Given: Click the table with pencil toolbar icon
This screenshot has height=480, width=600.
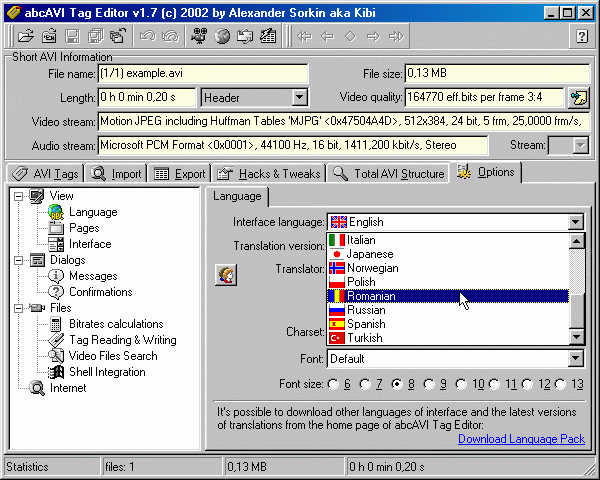Looking at the screenshot, I should click(x=268, y=36).
